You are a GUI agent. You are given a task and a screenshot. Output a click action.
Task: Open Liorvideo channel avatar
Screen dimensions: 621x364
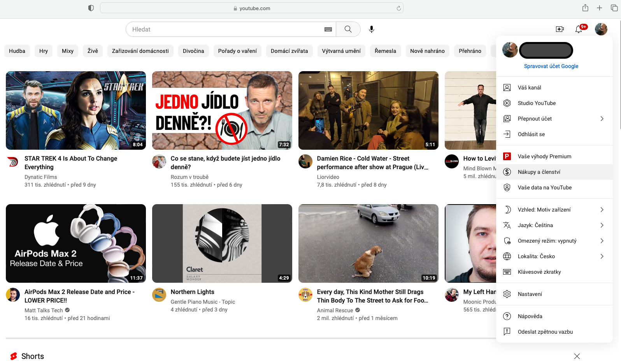[305, 161]
